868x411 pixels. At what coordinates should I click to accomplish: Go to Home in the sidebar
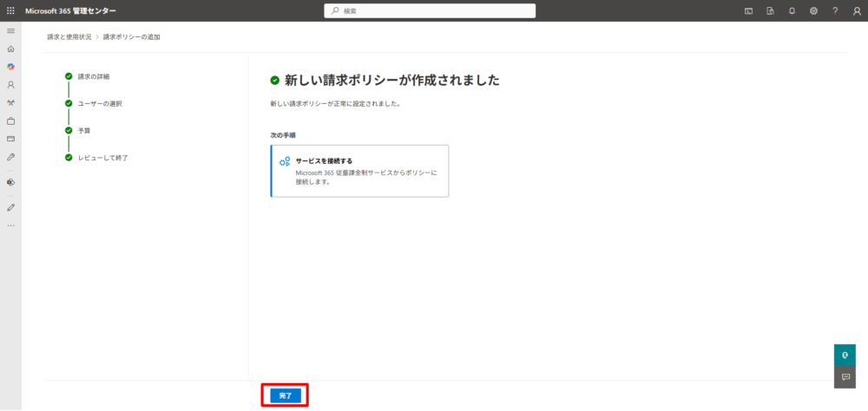click(x=10, y=49)
